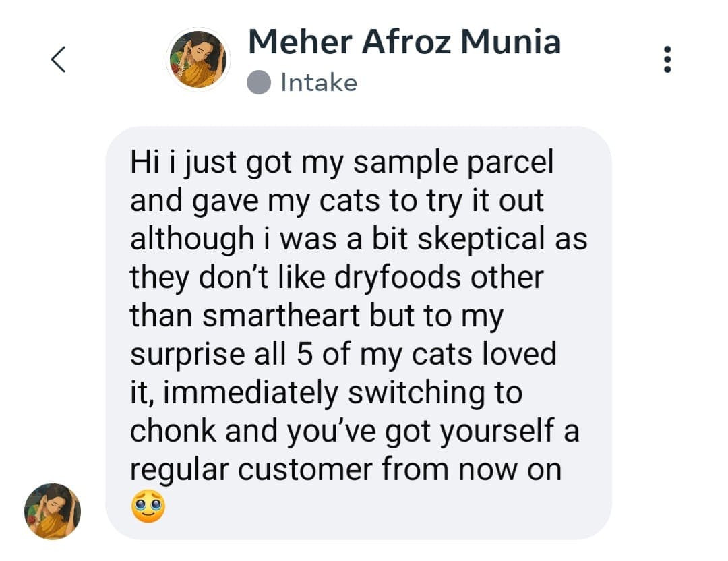Click the gray status dot next to Intake
The height and width of the screenshot is (561, 728).
pos(260,82)
